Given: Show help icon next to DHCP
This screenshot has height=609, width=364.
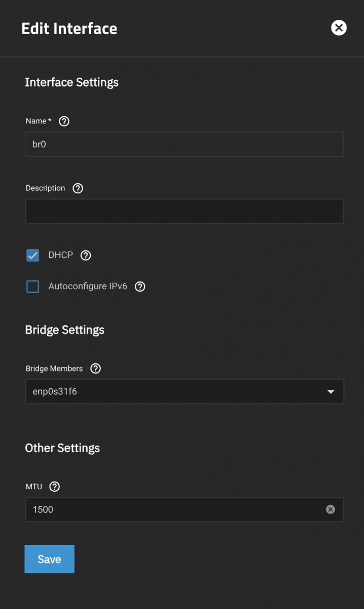Looking at the screenshot, I should (86, 255).
